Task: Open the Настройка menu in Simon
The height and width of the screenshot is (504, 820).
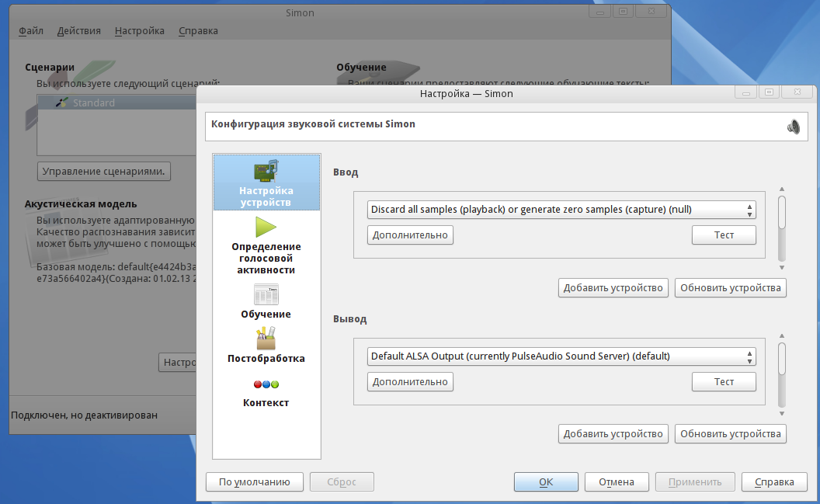Action: (140, 31)
